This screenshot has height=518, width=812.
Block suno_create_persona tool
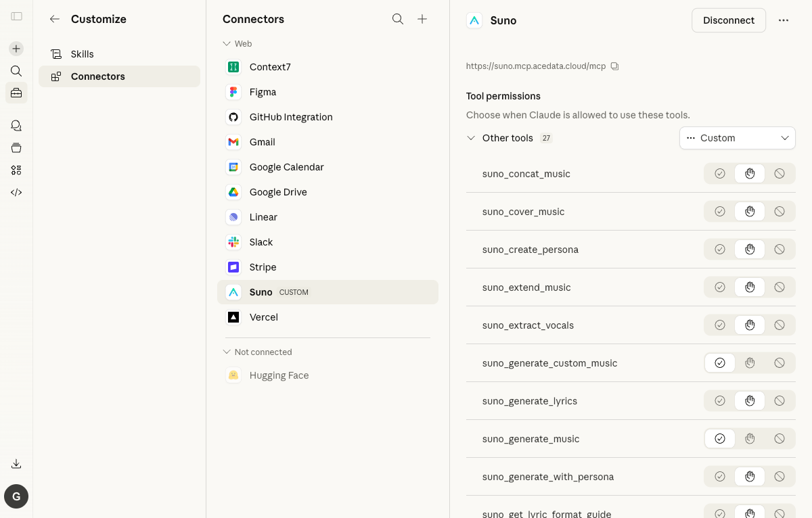click(780, 250)
